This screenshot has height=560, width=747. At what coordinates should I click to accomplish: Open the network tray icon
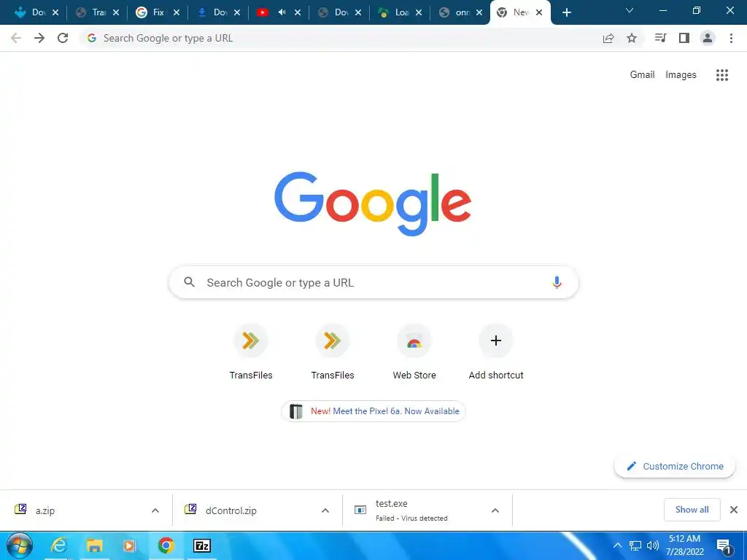point(635,545)
